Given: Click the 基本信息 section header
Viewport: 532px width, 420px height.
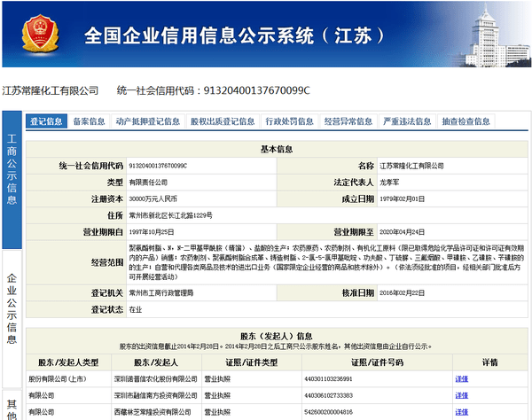Looking at the screenshot, I should [x=277, y=149].
